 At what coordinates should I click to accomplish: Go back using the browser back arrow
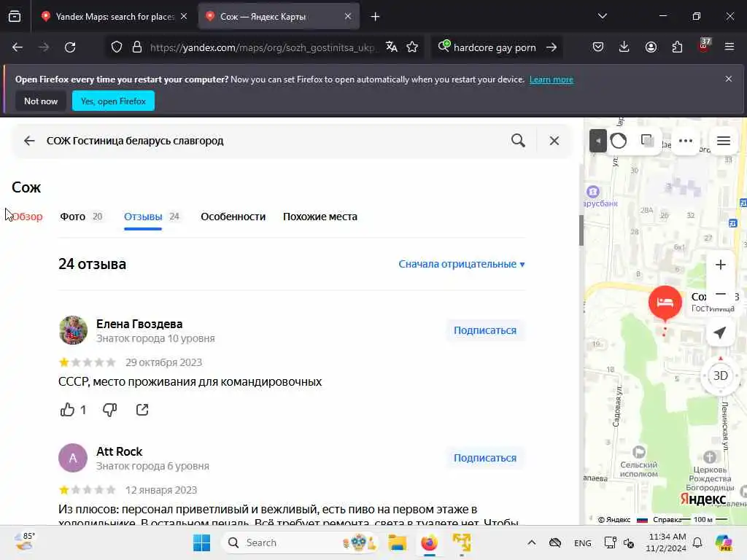pyautogui.click(x=18, y=47)
